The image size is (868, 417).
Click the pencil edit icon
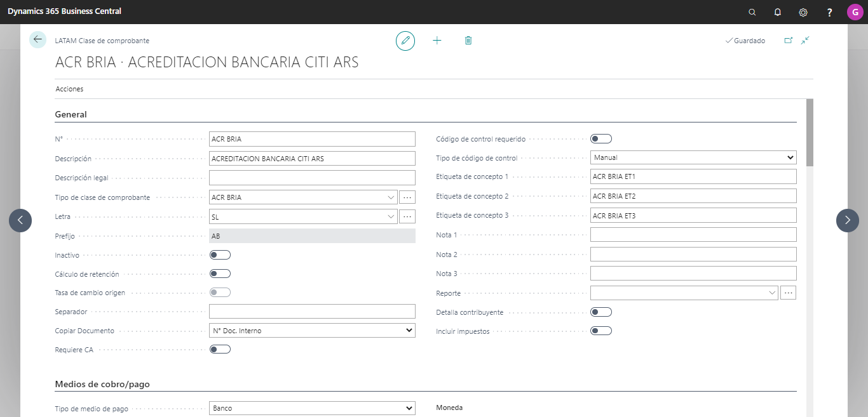[x=405, y=41]
